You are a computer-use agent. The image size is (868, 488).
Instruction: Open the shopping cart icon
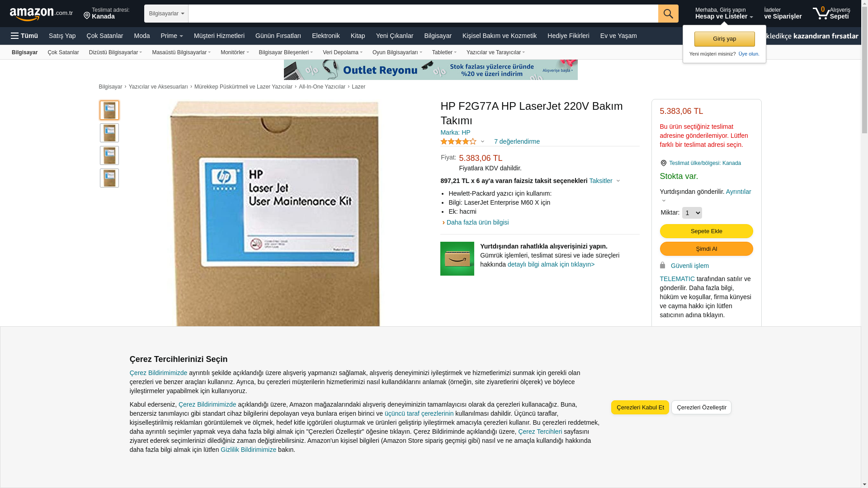click(821, 13)
